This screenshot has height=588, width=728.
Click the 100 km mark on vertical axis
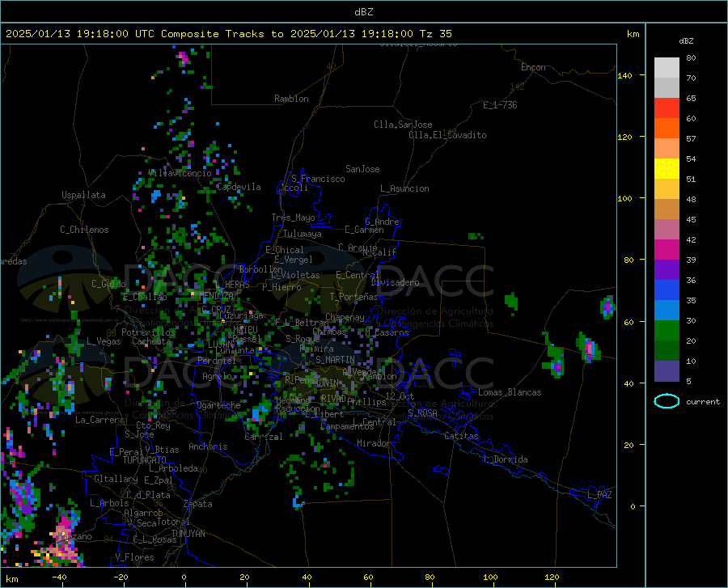pyautogui.click(x=624, y=199)
